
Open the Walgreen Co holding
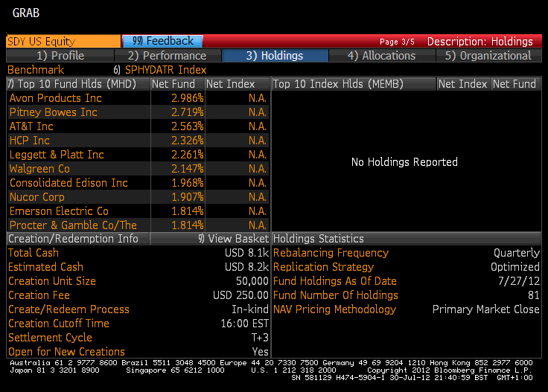tap(39, 169)
